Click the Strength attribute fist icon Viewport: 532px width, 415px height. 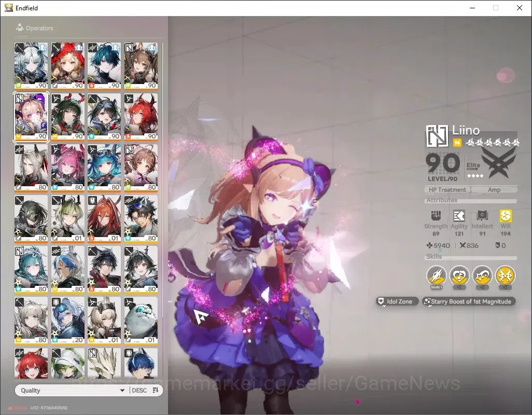tap(436, 216)
